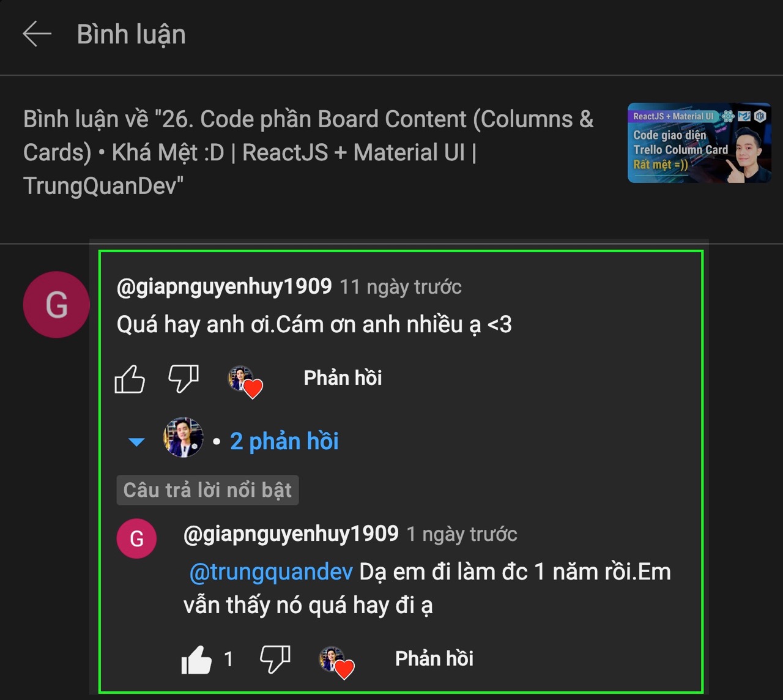This screenshot has height=700, width=783.
Task: Toggle the filled like on the reply comment
Action: 196,660
